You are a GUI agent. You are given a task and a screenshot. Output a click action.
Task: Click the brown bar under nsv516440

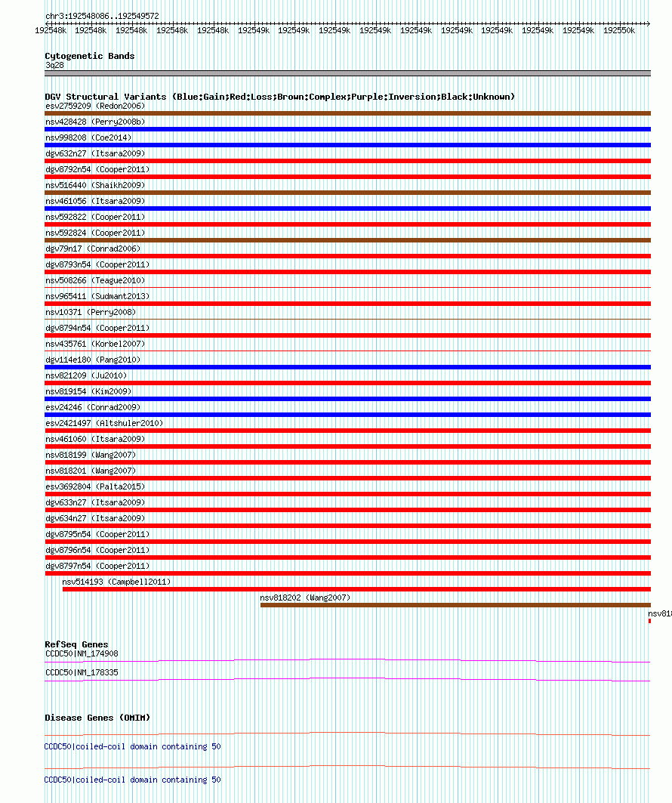click(347, 193)
